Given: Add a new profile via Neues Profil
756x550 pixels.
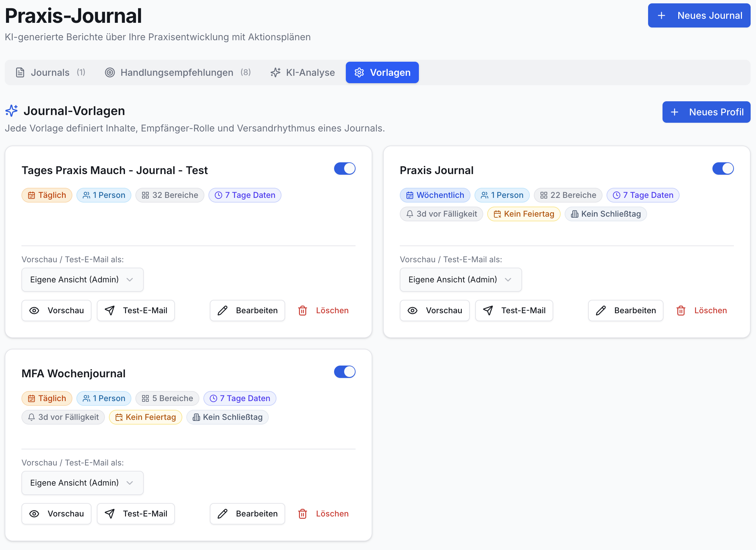Looking at the screenshot, I should click(x=706, y=112).
